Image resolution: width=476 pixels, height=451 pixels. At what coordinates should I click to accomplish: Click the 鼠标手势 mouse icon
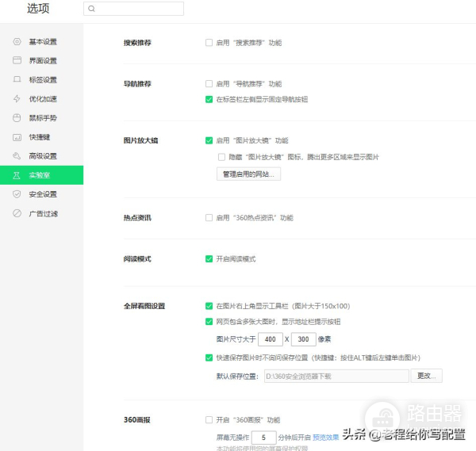pyautogui.click(x=17, y=117)
